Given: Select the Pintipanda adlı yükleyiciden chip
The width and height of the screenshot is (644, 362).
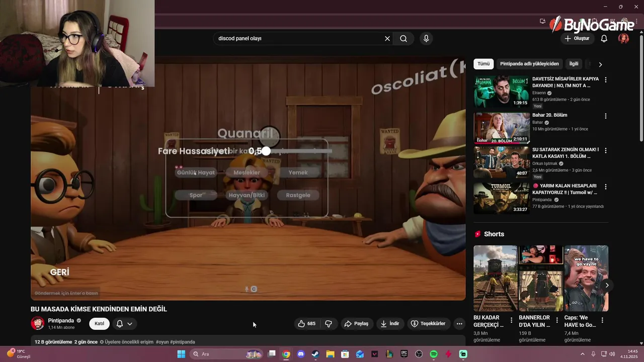Looking at the screenshot, I should tap(529, 64).
